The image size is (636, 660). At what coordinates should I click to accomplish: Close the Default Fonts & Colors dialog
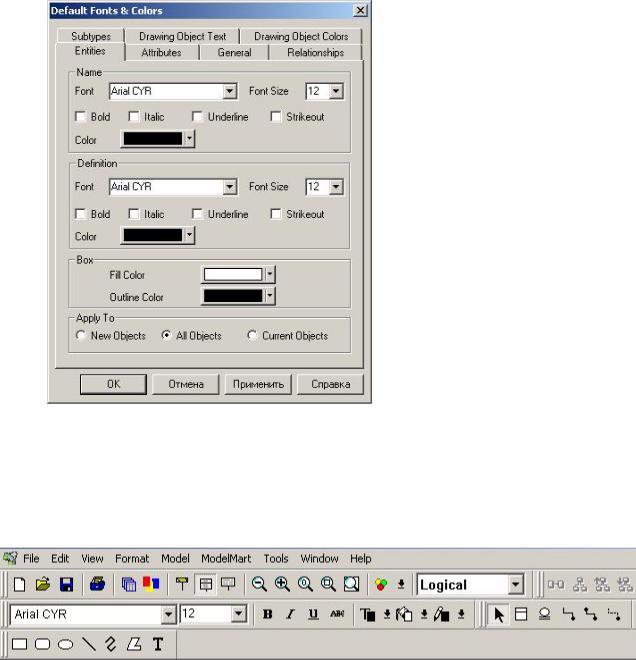[360, 11]
